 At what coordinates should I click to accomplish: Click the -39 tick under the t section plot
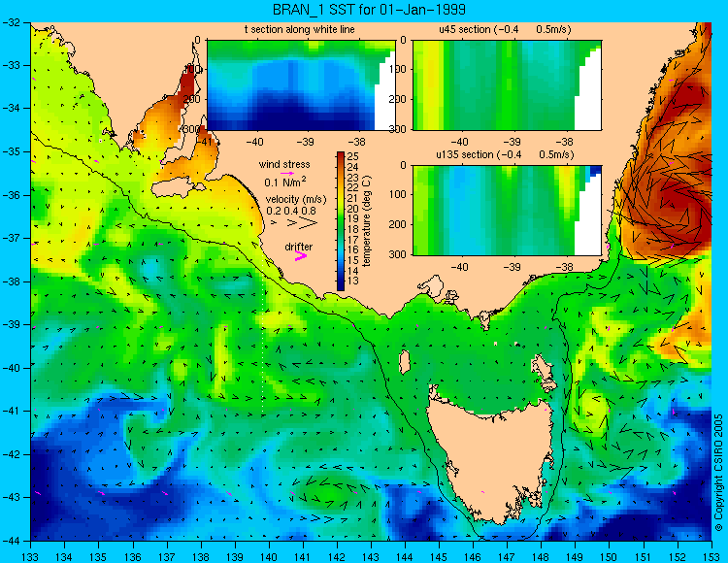coord(305,142)
